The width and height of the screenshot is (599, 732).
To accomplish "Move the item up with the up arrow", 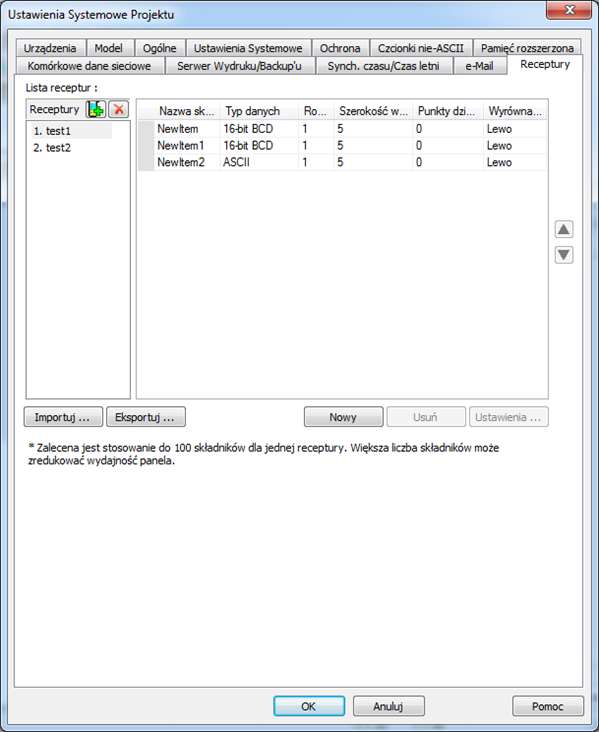I will click(564, 229).
